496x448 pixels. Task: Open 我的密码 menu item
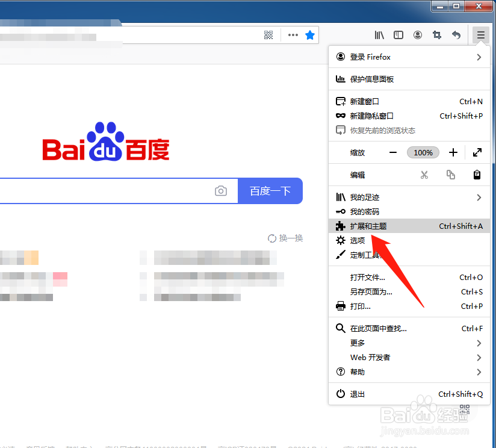409,212
